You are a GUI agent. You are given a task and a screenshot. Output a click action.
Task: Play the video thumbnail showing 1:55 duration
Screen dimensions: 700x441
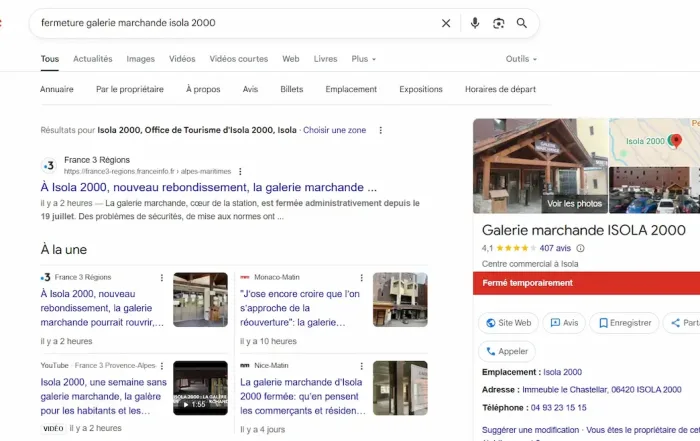coord(200,388)
